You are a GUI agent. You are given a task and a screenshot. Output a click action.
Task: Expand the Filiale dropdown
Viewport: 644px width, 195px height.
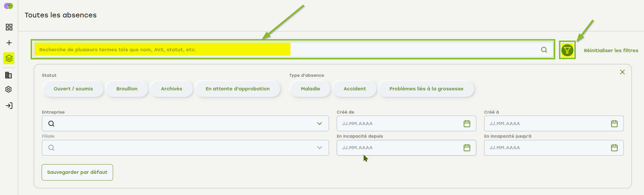coord(319,148)
